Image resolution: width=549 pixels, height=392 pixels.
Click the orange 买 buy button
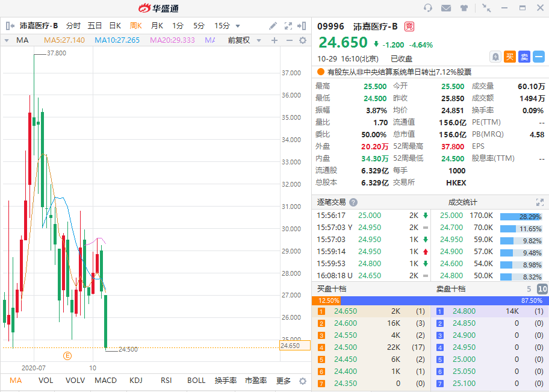point(510,57)
